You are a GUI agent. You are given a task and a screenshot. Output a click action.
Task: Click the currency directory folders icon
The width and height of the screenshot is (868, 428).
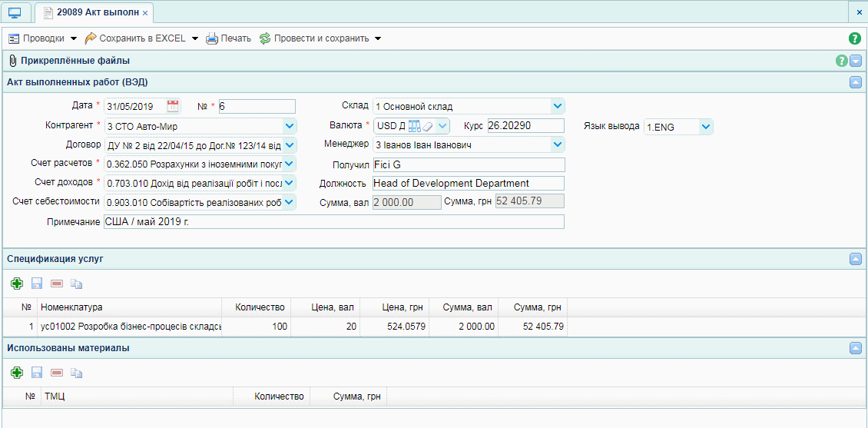(415, 126)
